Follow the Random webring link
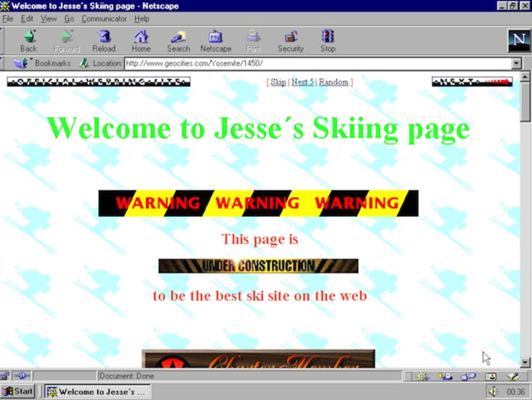The width and height of the screenshot is (532, 400). coord(333,82)
